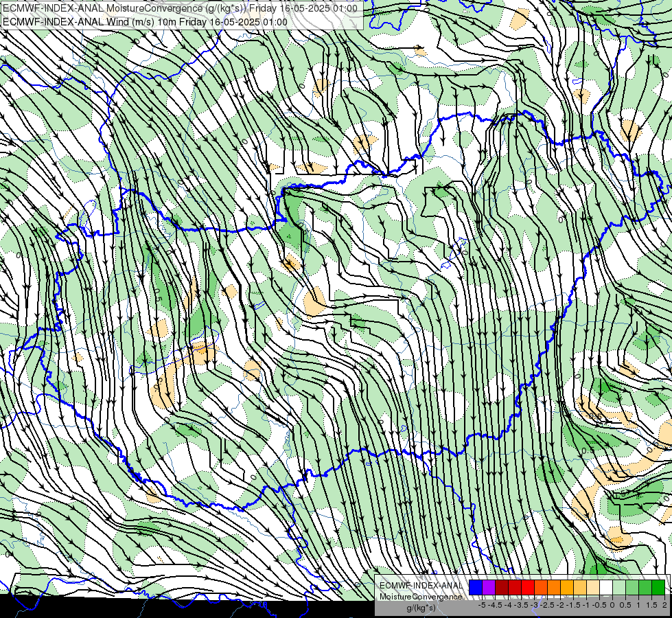Click the Wind (m/s) 10m title line
This screenshot has height=618, width=672.
pos(145,22)
